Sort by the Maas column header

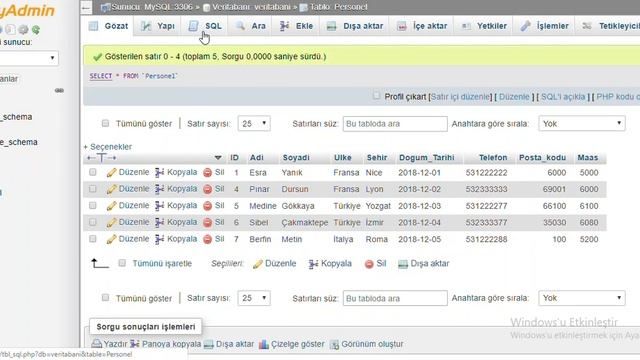click(x=587, y=158)
